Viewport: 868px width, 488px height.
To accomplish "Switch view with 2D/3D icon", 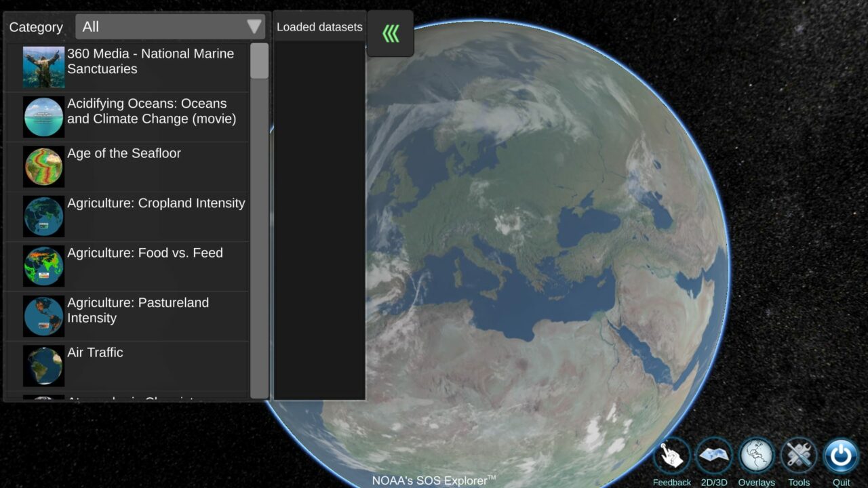I will coord(714,456).
